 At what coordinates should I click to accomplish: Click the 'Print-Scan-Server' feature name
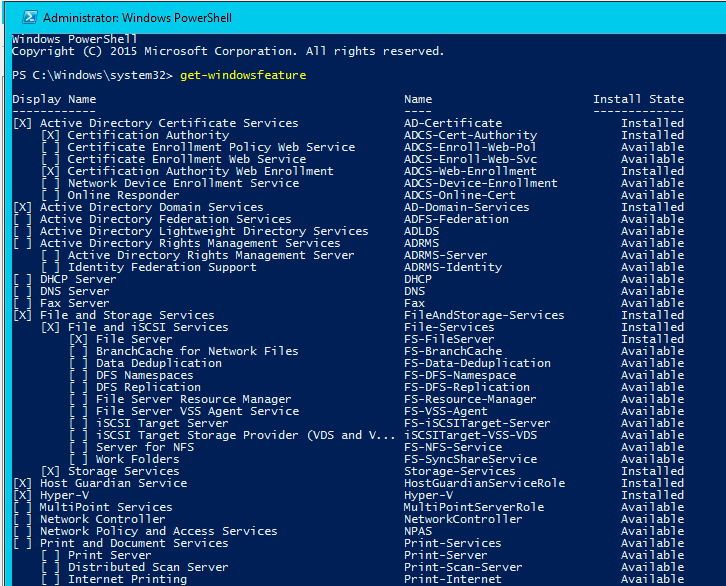pos(463,567)
